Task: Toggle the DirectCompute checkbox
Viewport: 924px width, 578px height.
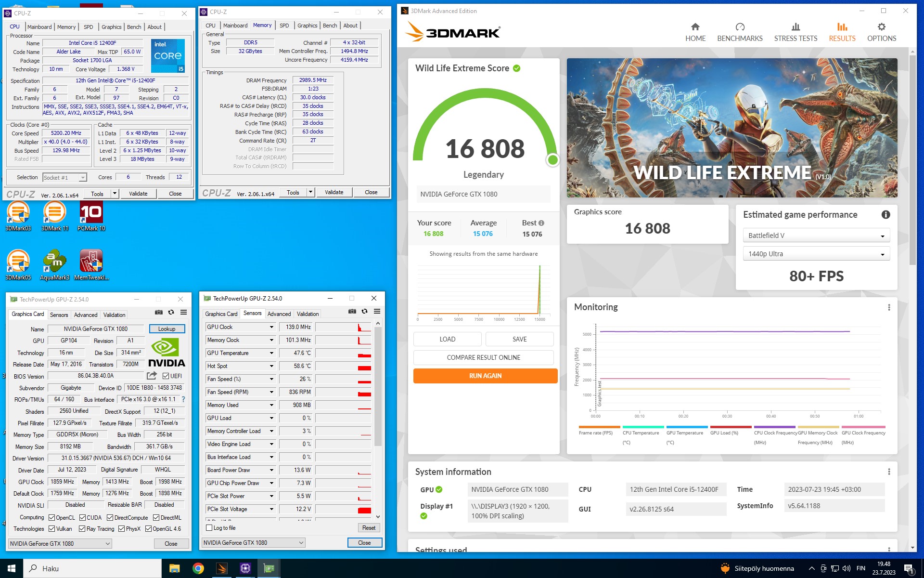Action: 110,518
